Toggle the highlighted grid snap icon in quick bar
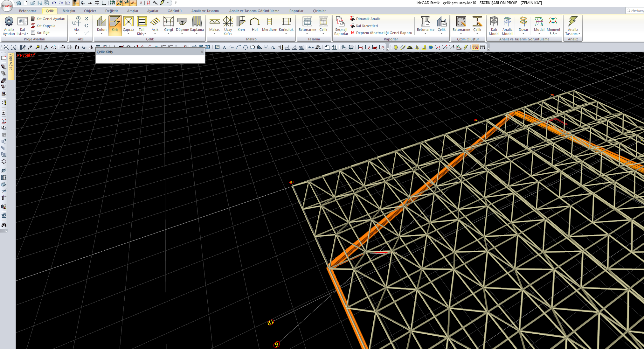The image size is (644, 349). (119, 3)
